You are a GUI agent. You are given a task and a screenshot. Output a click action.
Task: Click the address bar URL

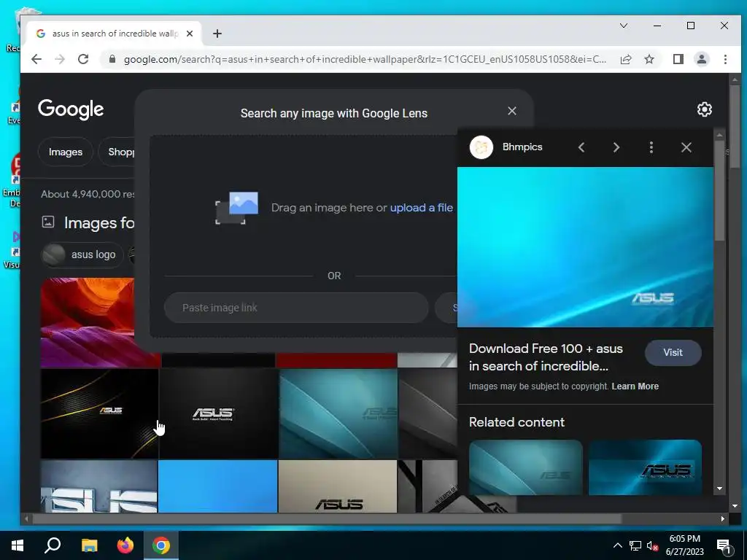[x=365, y=59]
